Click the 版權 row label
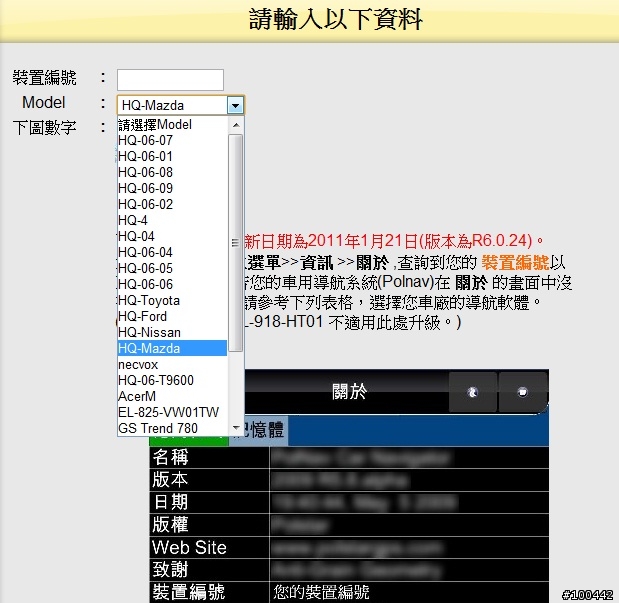The image size is (619, 603). (171, 524)
